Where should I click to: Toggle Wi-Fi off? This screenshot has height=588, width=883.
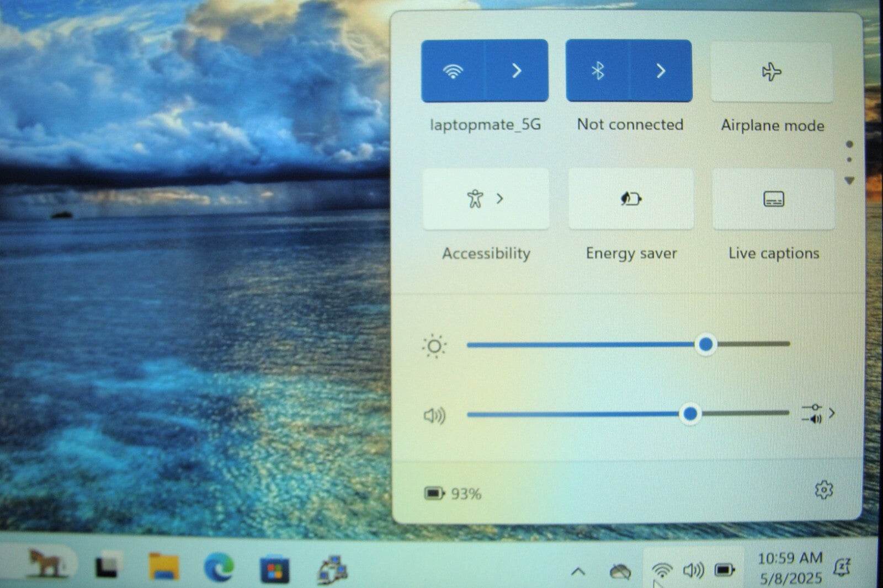[453, 71]
